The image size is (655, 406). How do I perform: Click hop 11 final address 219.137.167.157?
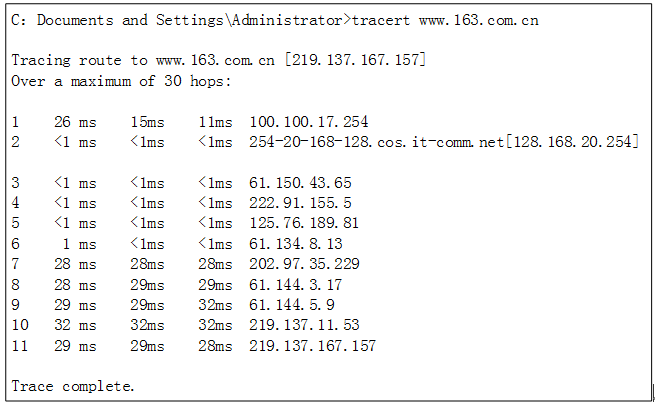[312, 346]
